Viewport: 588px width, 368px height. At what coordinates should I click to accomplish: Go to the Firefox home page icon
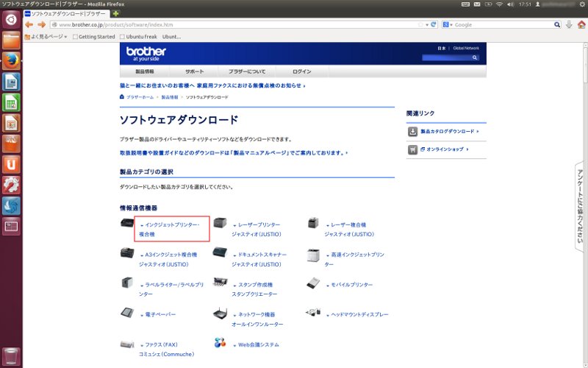(581, 24)
